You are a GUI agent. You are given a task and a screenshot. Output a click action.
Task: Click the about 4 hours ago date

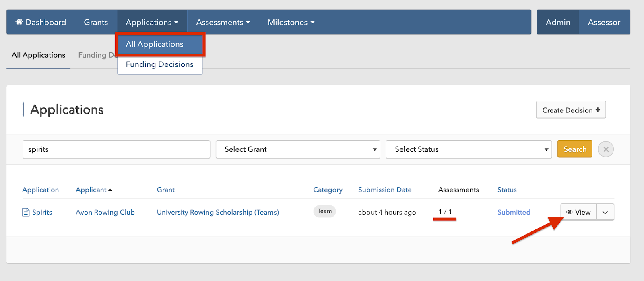387,212
